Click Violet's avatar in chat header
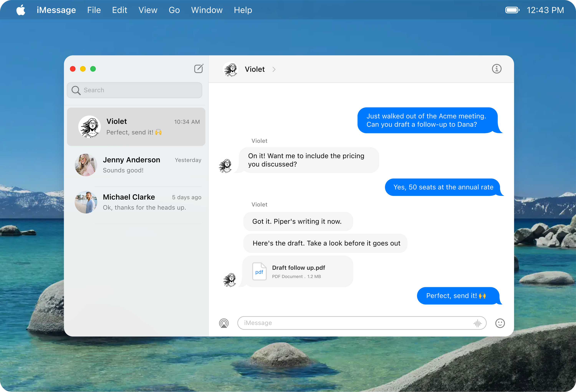 (x=231, y=69)
